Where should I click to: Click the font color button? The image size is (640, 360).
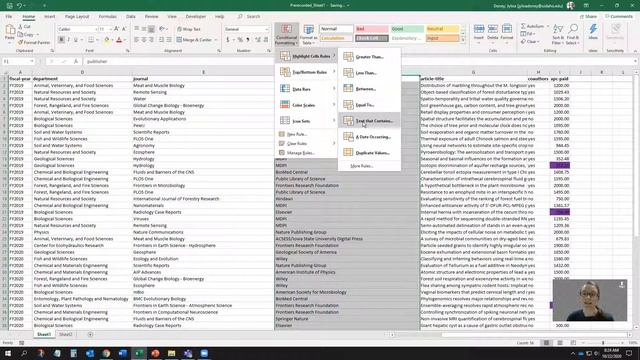pos(119,40)
